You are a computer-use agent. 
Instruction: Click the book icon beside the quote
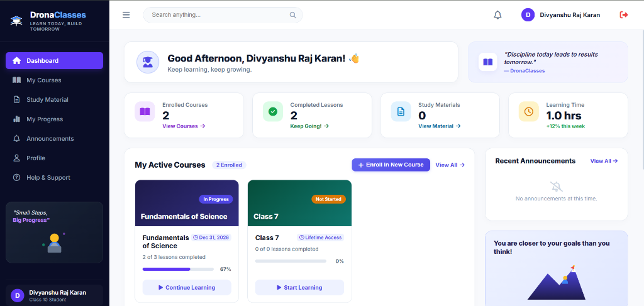click(x=487, y=62)
